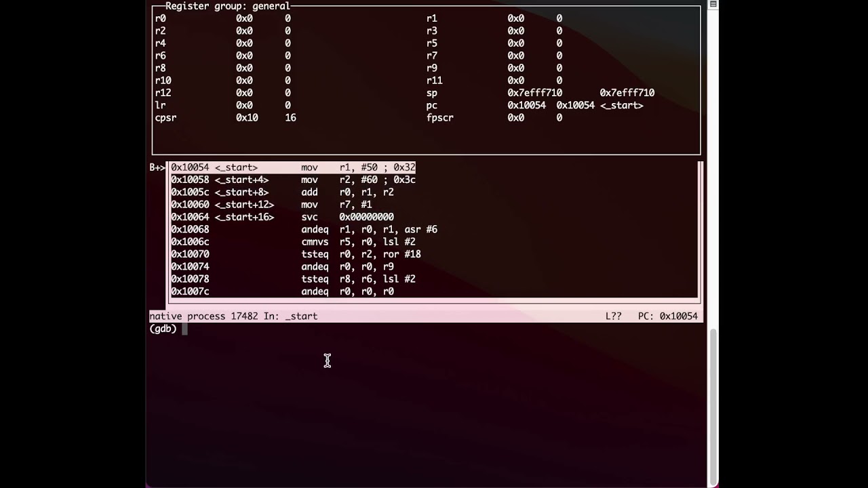Click address 0x1007c in disassembly
This screenshot has height=488, width=868.
190,291
